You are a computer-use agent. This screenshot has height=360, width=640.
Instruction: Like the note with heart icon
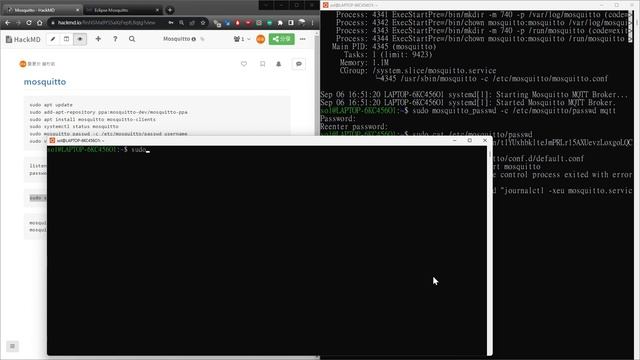point(244,64)
